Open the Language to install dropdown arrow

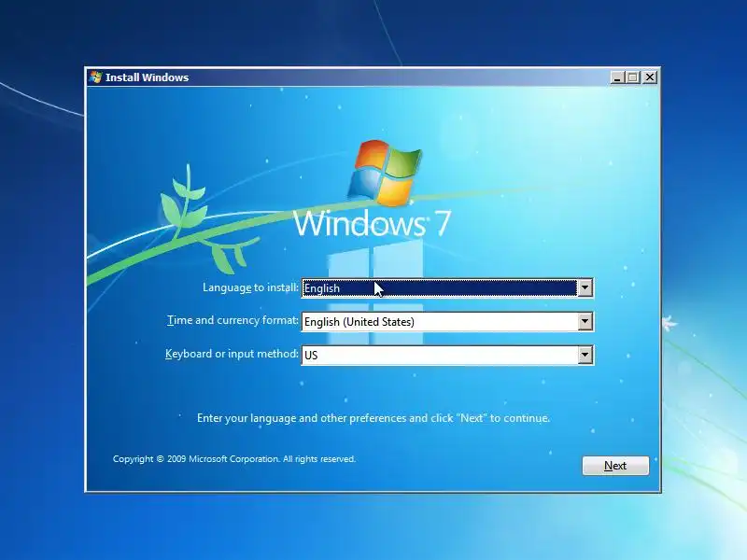click(585, 287)
